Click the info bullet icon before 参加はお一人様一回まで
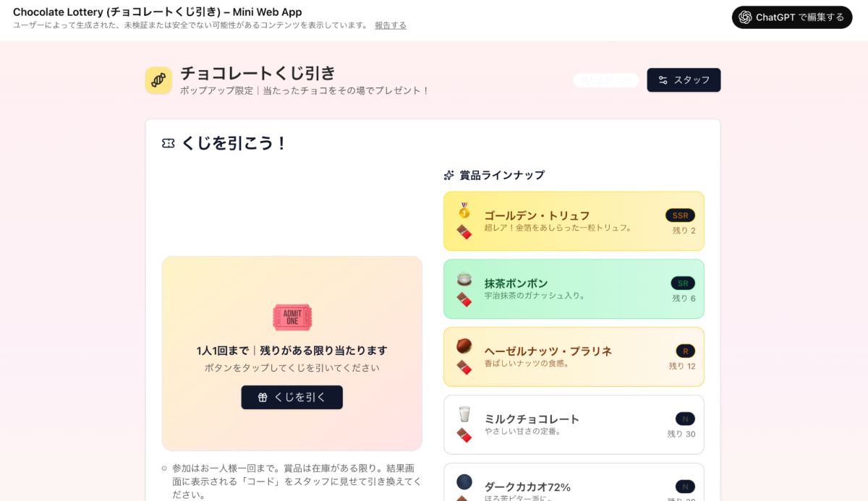The width and height of the screenshot is (868, 501). coord(164,468)
